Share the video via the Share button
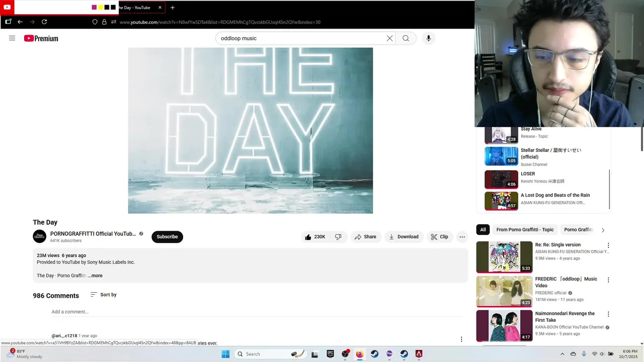The height and width of the screenshot is (362, 644). tap(365, 237)
